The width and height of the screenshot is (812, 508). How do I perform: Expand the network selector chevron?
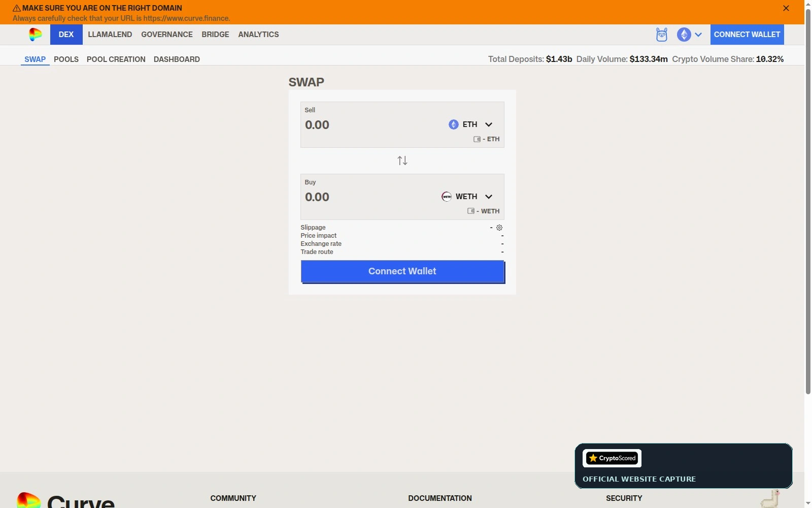[698, 35]
